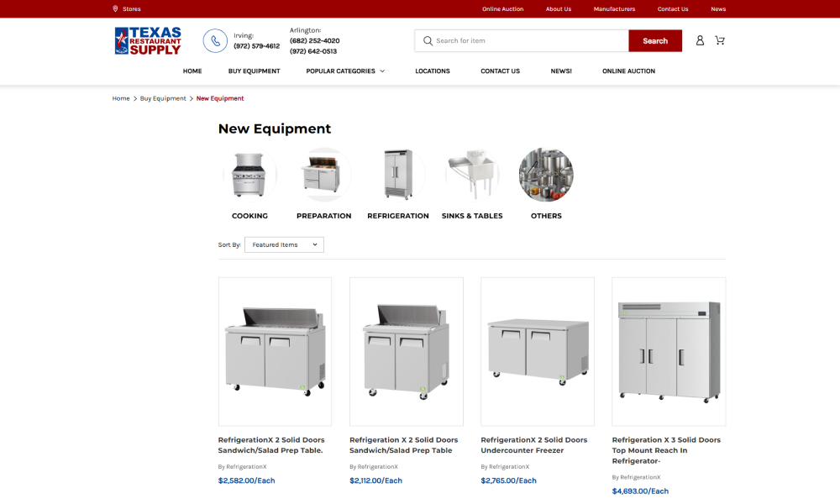Switch to the LOCATIONS nav item

click(x=433, y=71)
